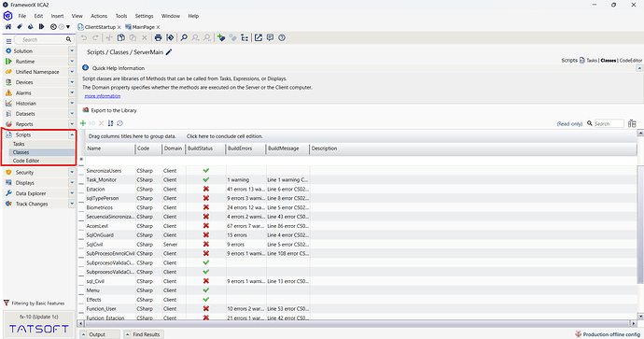This screenshot has height=339, width=644.
Task: Click the history clock icon above table
Action: click(x=119, y=123)
